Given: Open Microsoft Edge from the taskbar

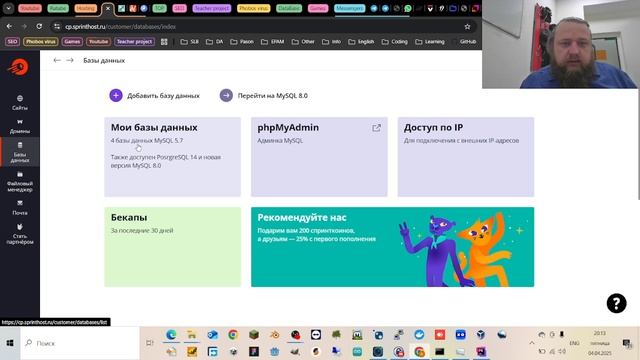Looking at the screenshot, I should (171, 335).
